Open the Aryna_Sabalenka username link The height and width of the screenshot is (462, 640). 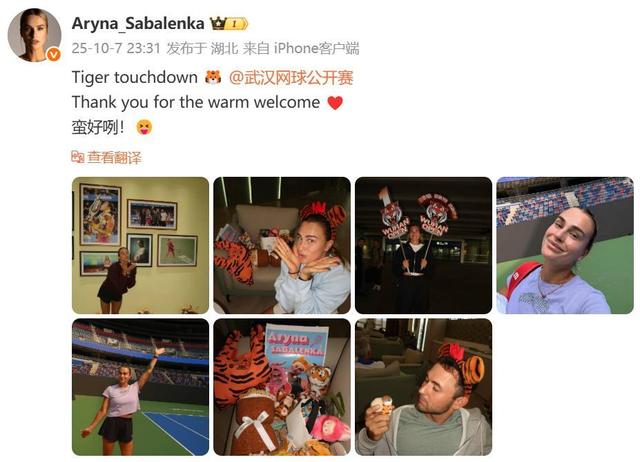click(x=138, y=24)
